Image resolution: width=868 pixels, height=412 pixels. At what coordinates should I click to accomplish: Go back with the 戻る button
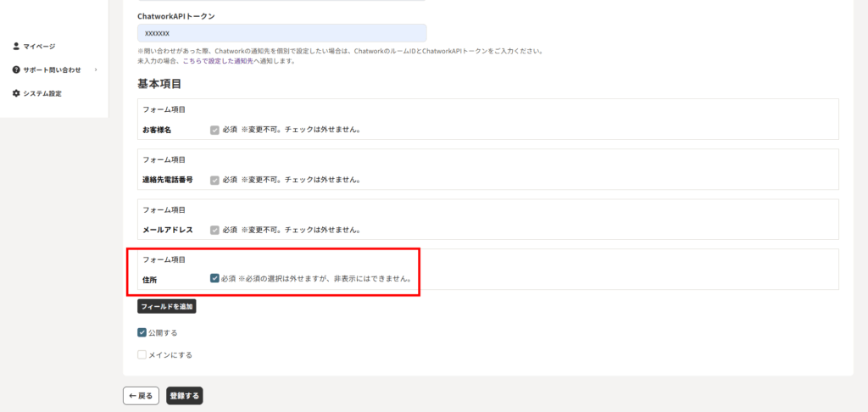coord(142,396)
